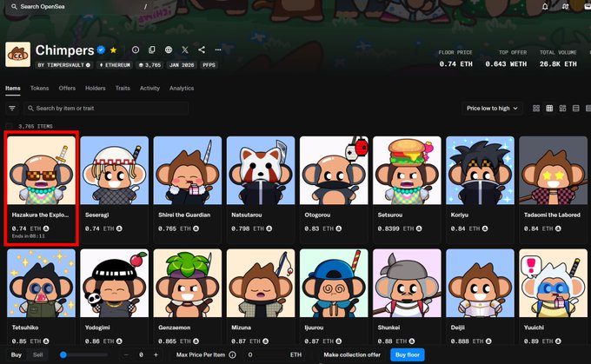
Task: Select the compact grid view icon
Action: (x=549, y=109)
